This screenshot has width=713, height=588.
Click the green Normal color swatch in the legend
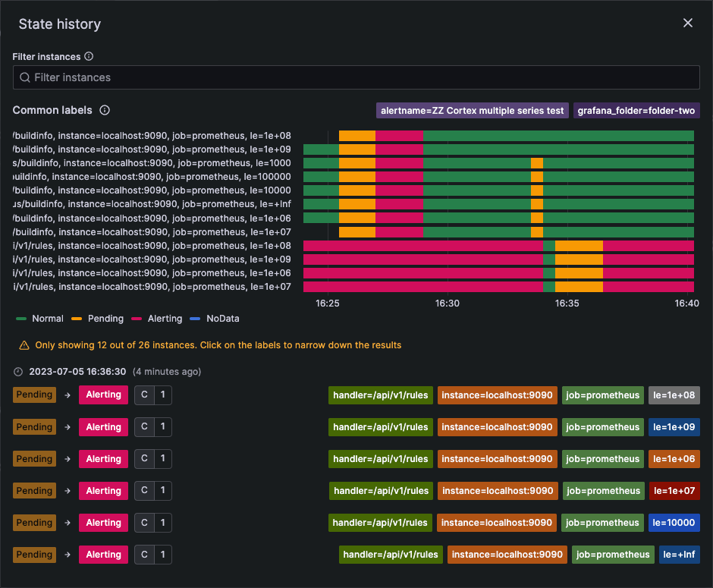(x=20, y=319)
